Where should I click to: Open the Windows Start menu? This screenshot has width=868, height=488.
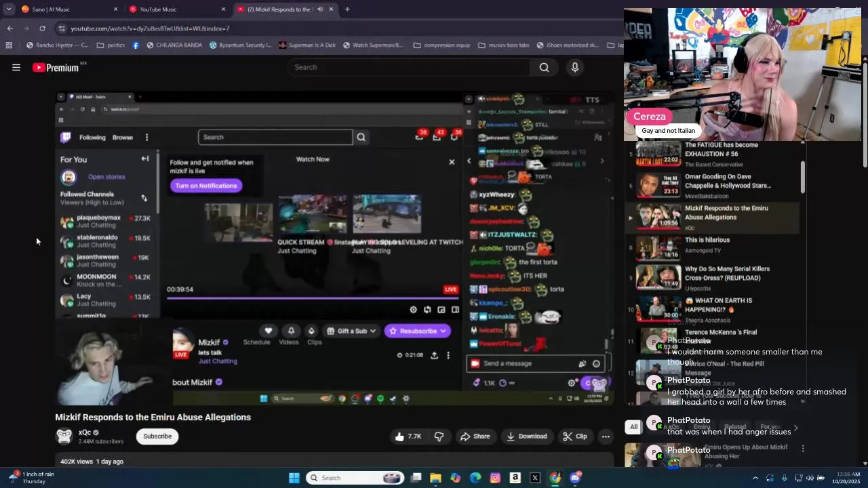[x=294, y=478]
